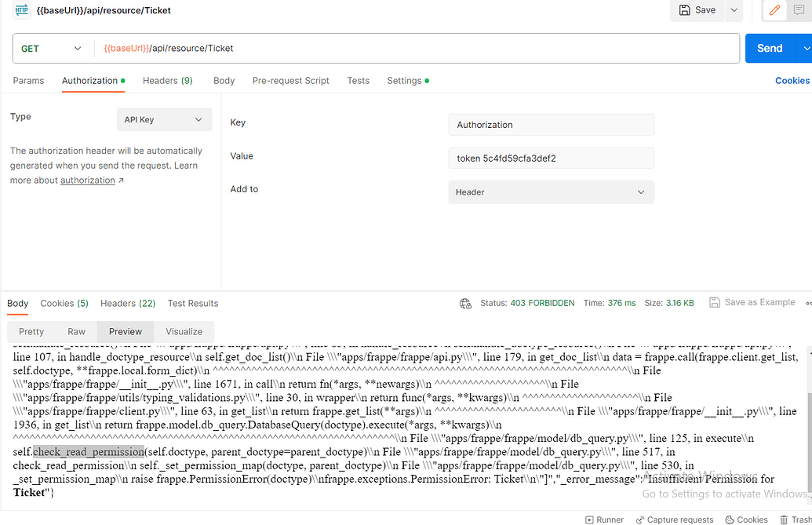The width and height of the screenshot is (812, 525).
Task: Open the authorization learn more link
Action: click(89, 180)
